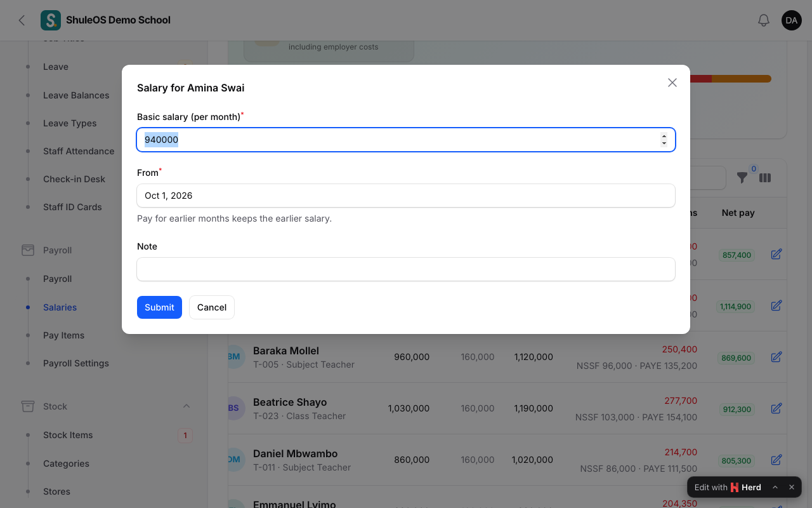
Task: Open Staff Attendance in the sidebar
Action: click(79, 151)
